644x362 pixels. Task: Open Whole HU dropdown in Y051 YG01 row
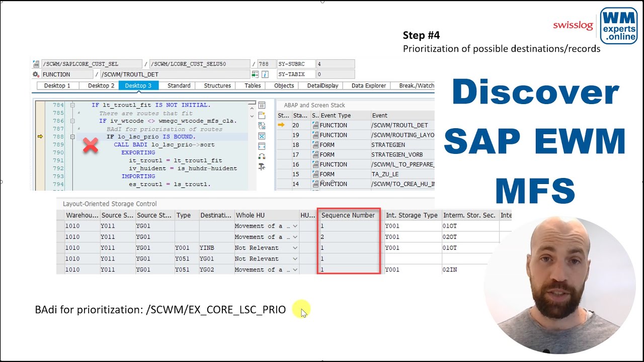(295, 259)
